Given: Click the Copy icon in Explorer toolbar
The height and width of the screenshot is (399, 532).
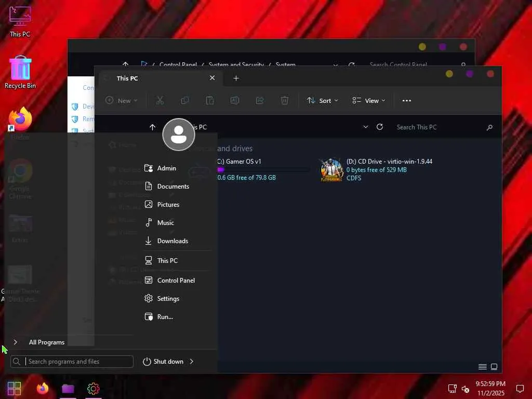Looking at the screenshot, I should click(185, 100).
